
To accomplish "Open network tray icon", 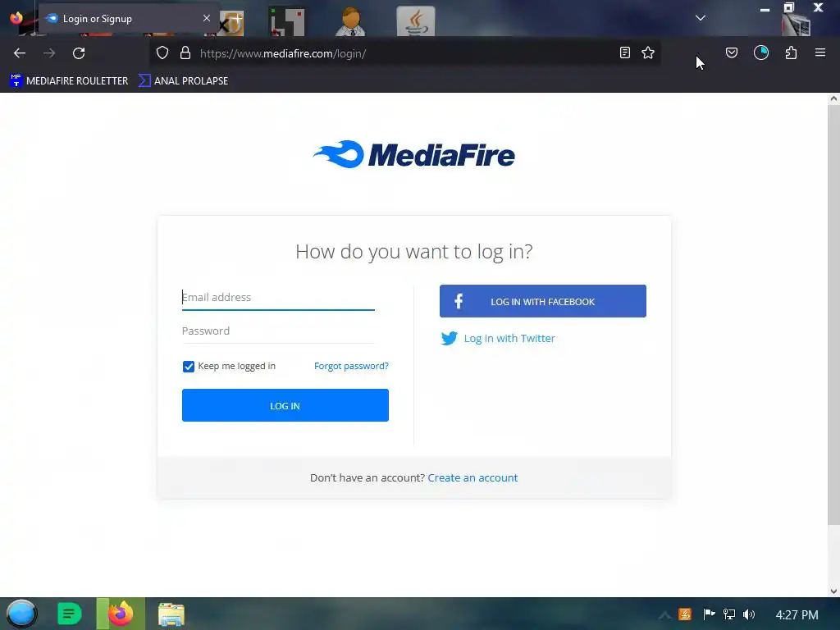I will (729, 614).
